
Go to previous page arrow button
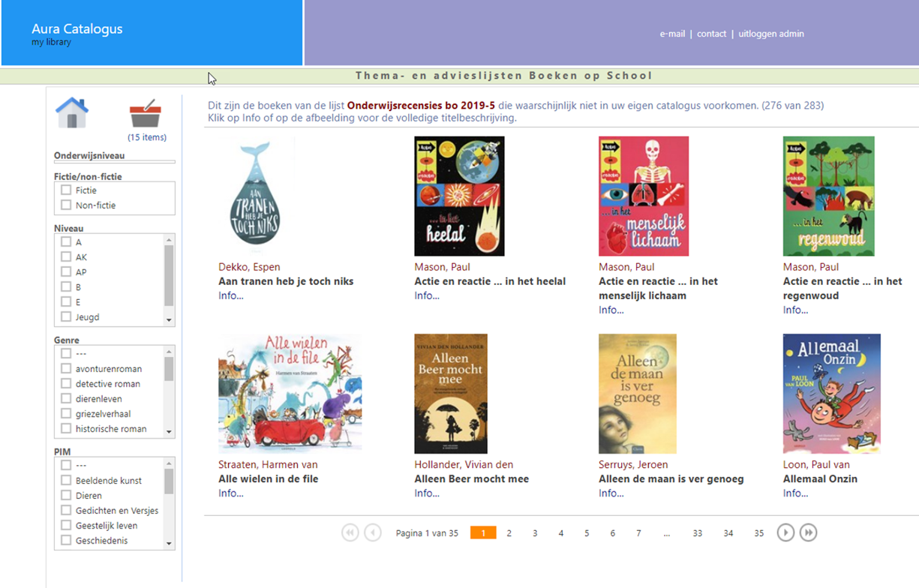pyautogui.click(x=373, y=532)
